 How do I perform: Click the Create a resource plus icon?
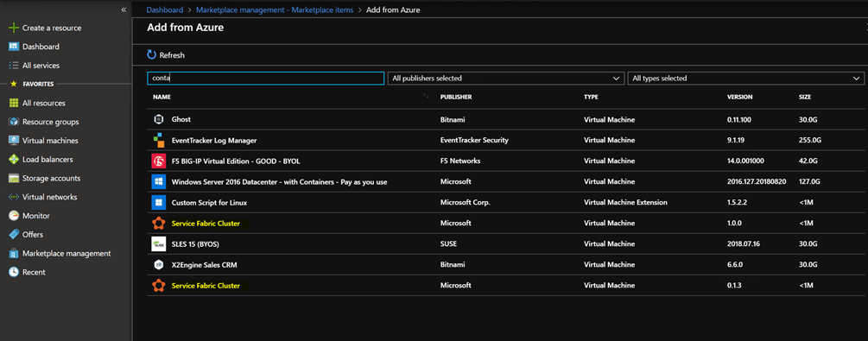[14, 28]
